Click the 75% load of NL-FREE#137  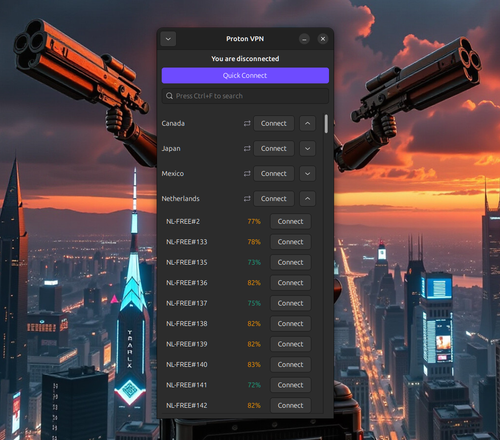(x=254, y=303)
